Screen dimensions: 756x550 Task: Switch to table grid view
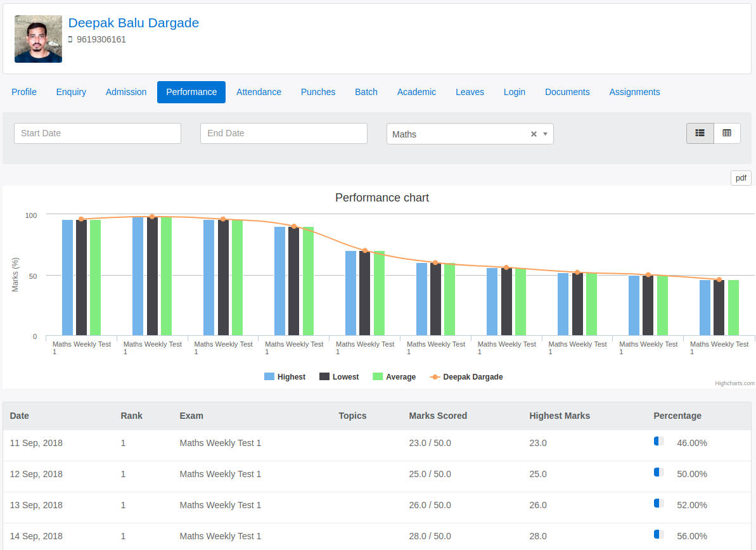727,133
